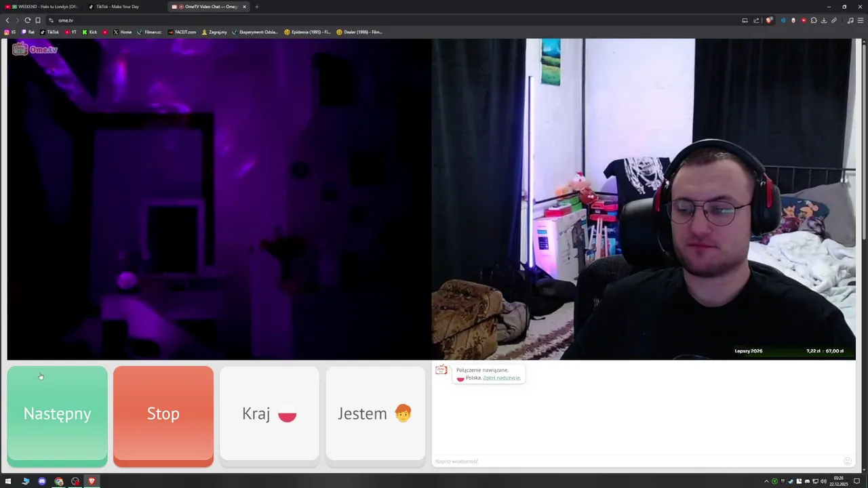Image resolution: width=868 pixels, height=488 pixels.
Task: Click the red YouTube-style extension icon
Action: click(804, 20)
